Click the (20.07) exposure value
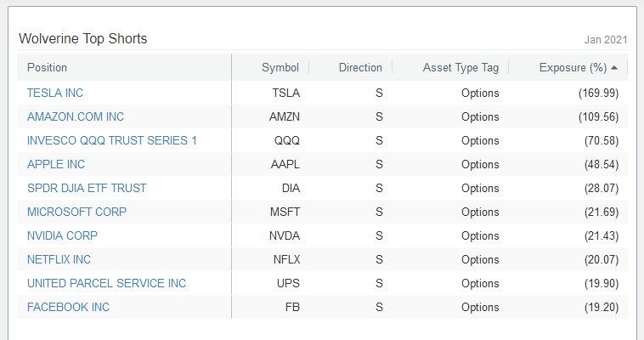644x340 pixels. click(602, 260)
